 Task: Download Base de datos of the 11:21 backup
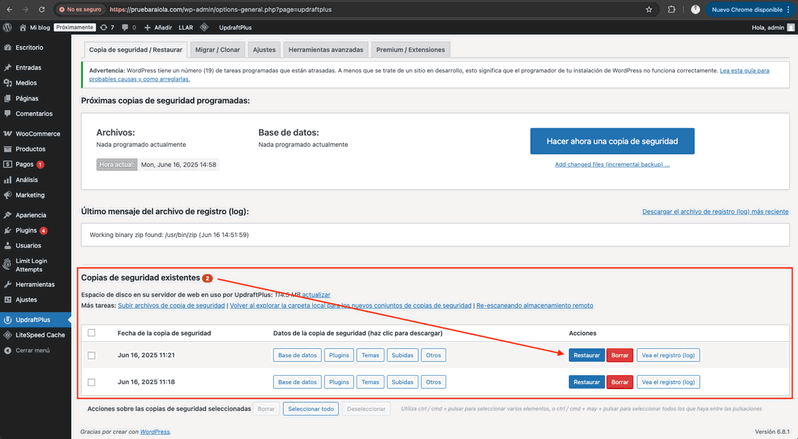(297, 355)
